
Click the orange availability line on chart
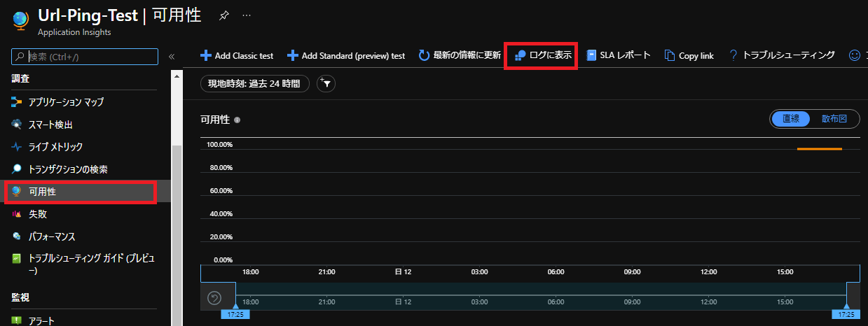(819, 149)
